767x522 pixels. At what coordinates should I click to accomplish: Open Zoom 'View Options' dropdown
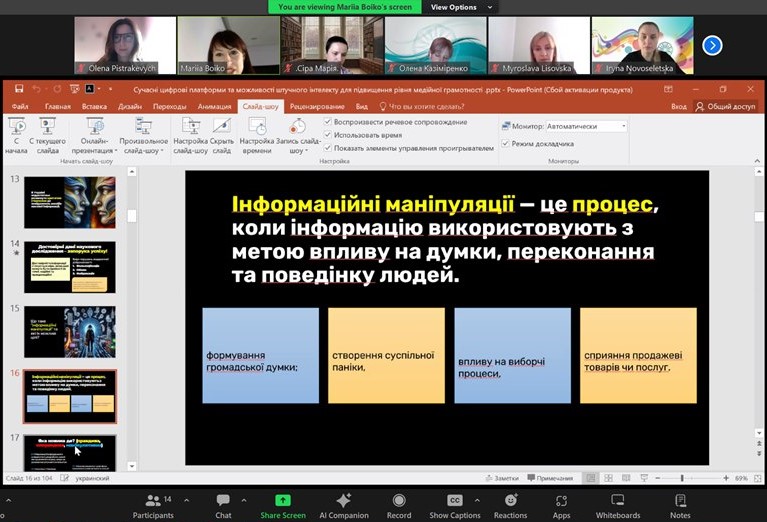pyautogui.click(x=454, y=7)
